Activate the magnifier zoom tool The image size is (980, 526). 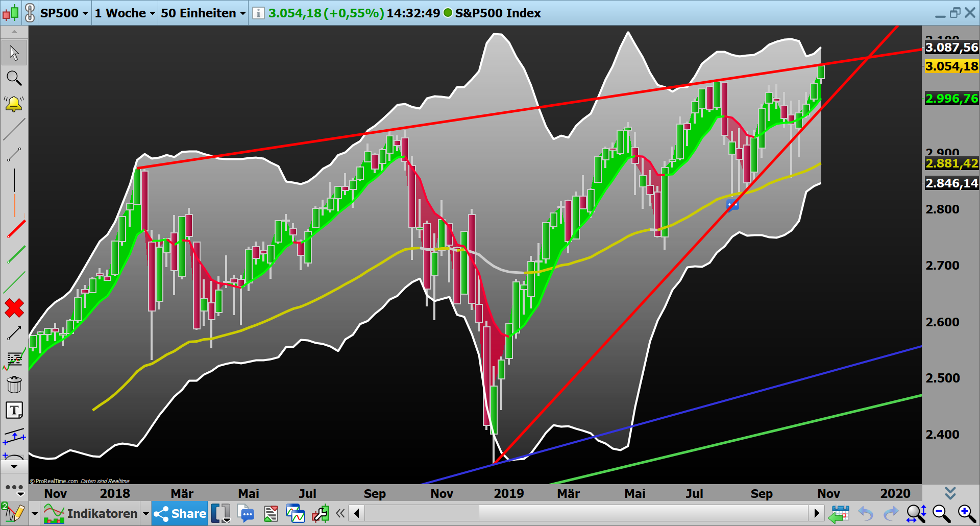tap(14, 78)
